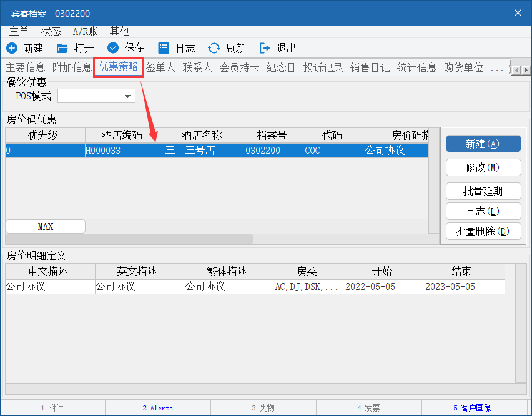Image resolution: width=532 pixels, height=416 pixels.
Task: Click the 繁体描述 column header
Action: click(x=230, y=272)
